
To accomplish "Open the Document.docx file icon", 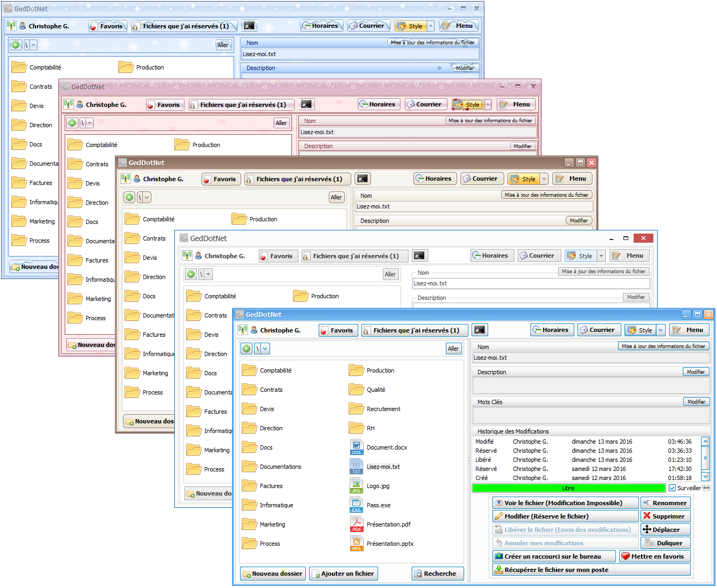I will 357,447.
